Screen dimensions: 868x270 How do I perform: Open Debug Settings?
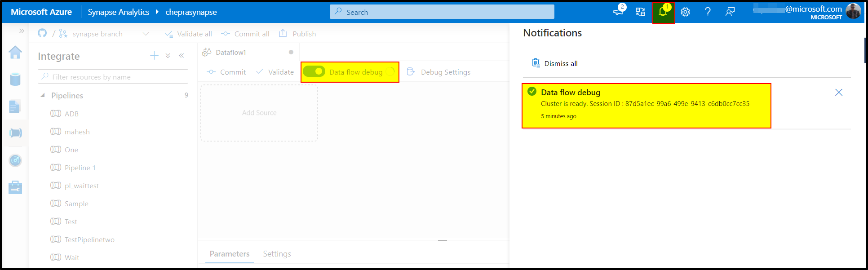[438, 72]
